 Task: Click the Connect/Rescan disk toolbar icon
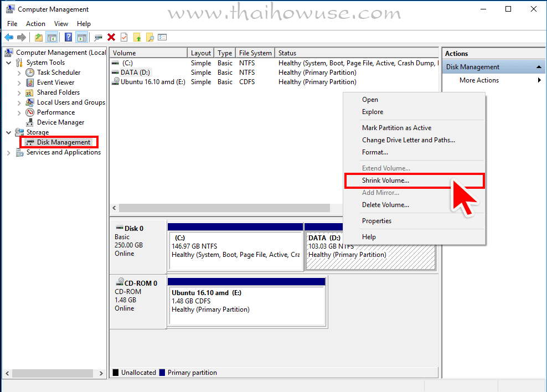[x=99, y=37]
